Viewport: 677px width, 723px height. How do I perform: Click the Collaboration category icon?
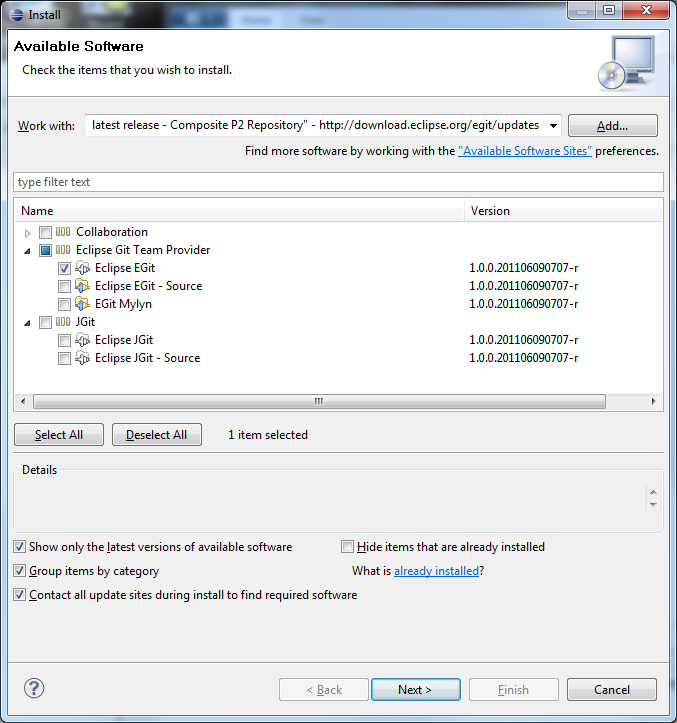pyautogui.click(x=63, y=231)
